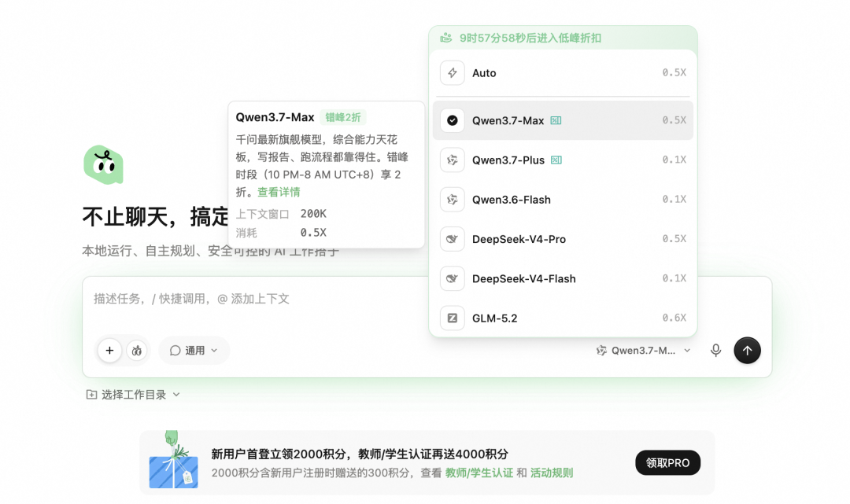Open the 通用 mode dropdown
This screenshot has width=850, height=504.
coord(194,350)
